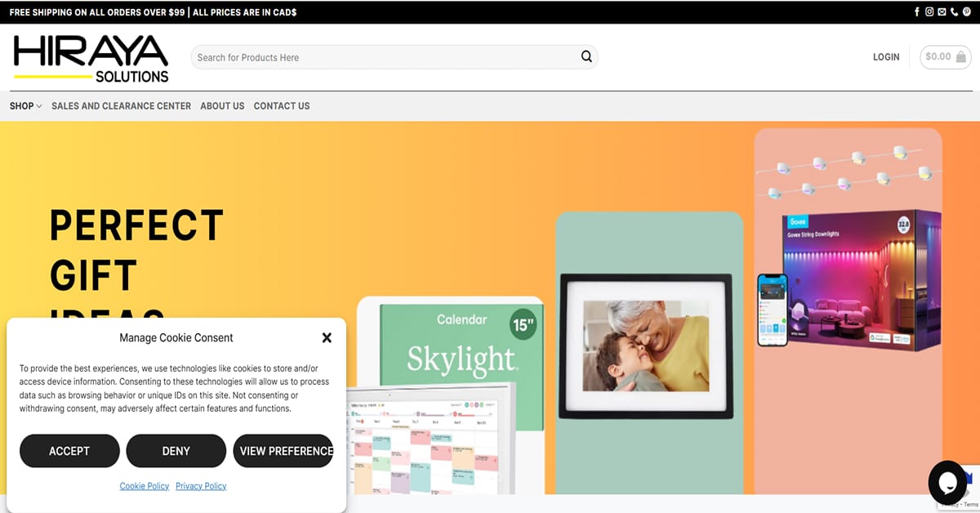This screenshot has height=513, width=980.
Task: Close the cookie consent dialog
Action: [x=327, y=337]
